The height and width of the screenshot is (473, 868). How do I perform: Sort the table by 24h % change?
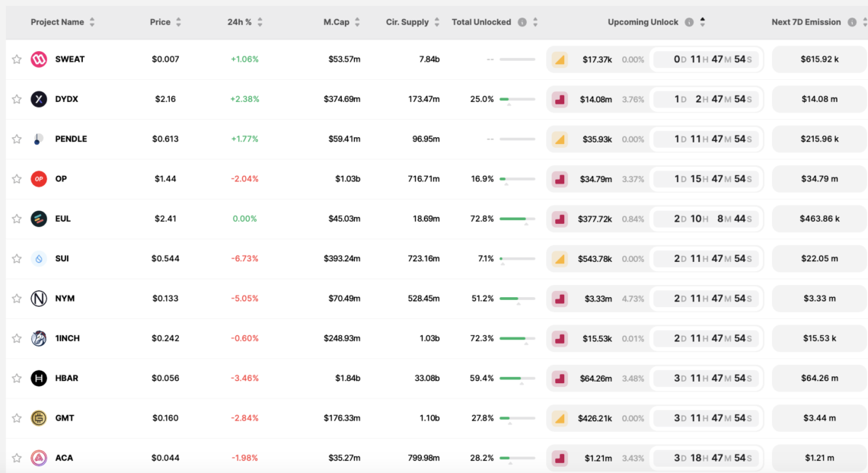pos(260,22)
